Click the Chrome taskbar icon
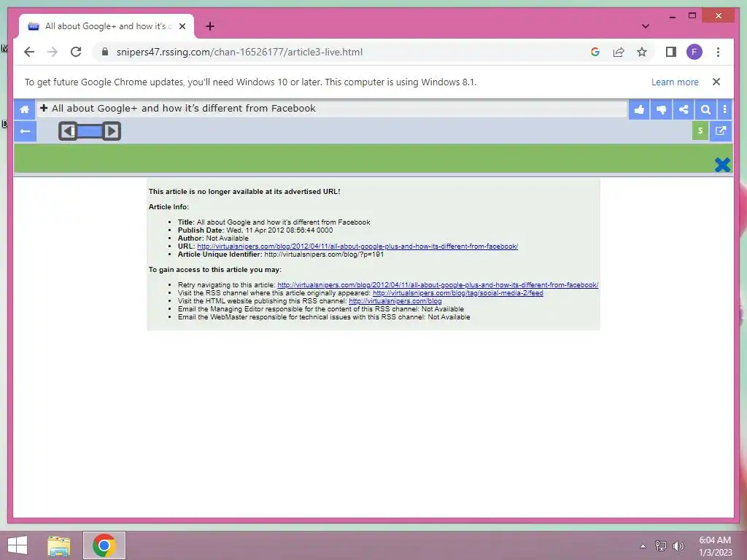747x560 pixels. pos(104,545)
